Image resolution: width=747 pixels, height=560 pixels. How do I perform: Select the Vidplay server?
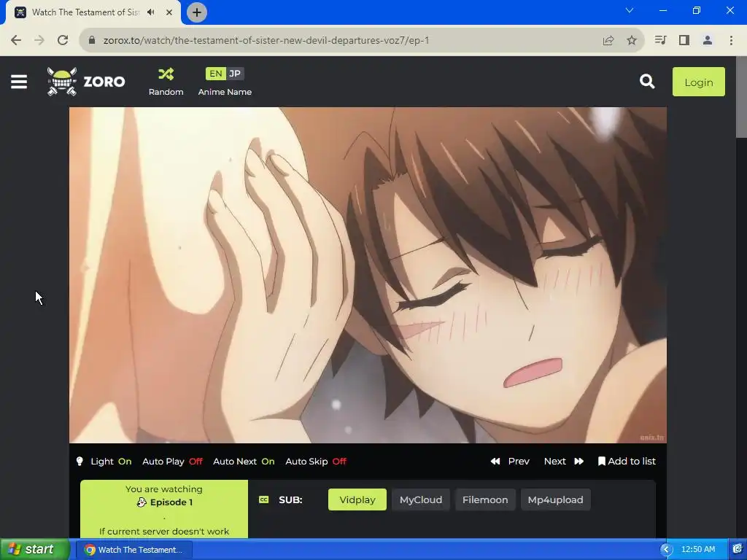tap(357, 499)
